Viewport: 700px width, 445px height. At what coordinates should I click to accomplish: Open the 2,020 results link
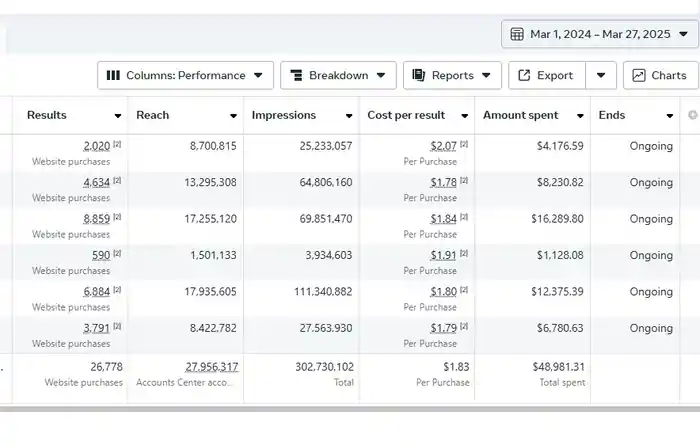[96, 146]
